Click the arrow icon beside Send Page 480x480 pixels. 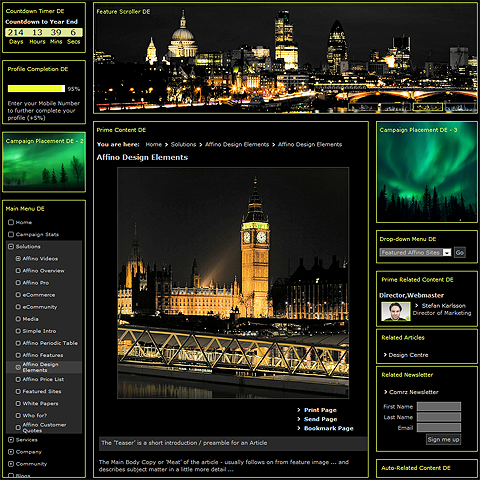(299, 419)
